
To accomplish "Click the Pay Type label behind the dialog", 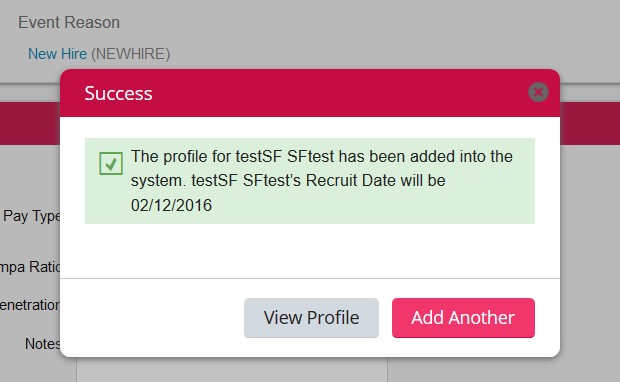I will 31,216.
